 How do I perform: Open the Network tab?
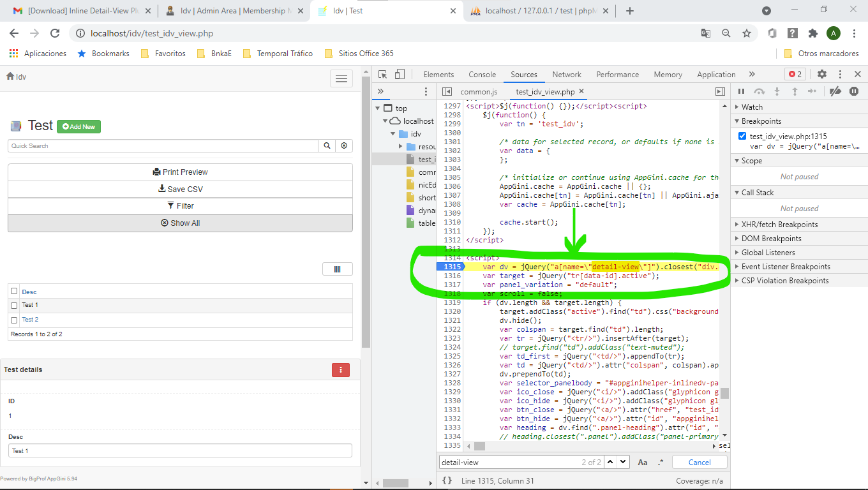pos(567,75)
